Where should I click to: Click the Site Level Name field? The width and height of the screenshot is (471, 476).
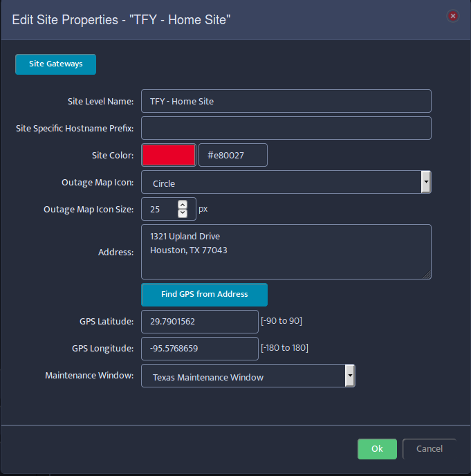pos(286,101)
